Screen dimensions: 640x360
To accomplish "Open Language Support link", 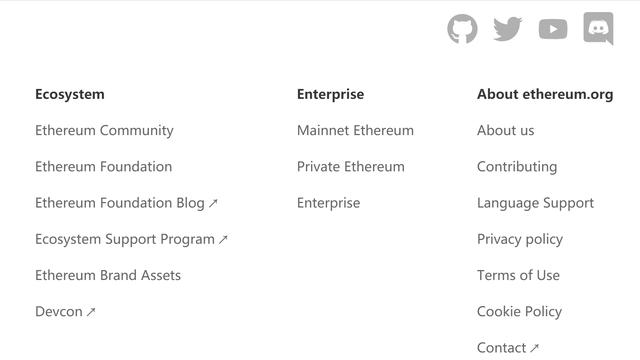I will coord(535,203).
